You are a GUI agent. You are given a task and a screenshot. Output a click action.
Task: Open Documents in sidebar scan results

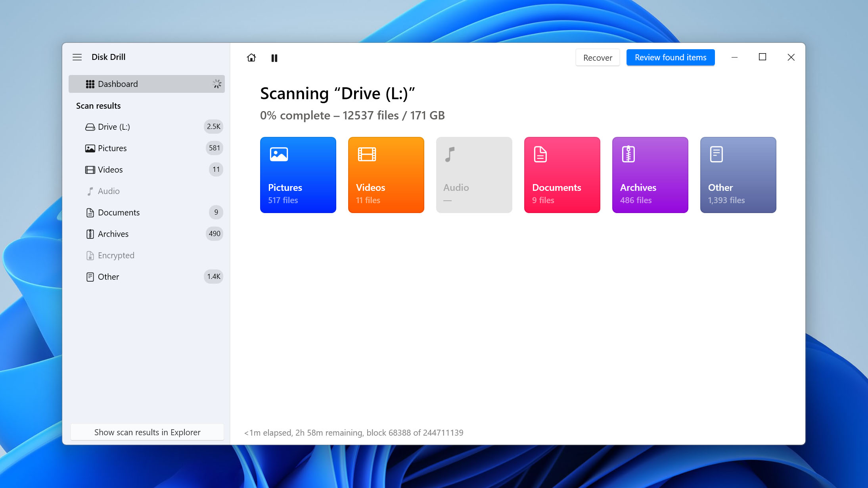click(x=147, y=212)
